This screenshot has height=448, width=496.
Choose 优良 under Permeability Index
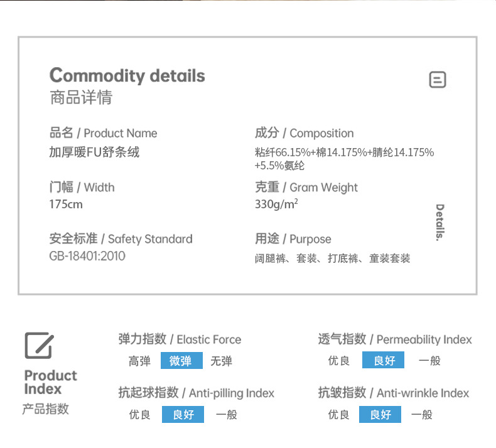pos(339,360)
